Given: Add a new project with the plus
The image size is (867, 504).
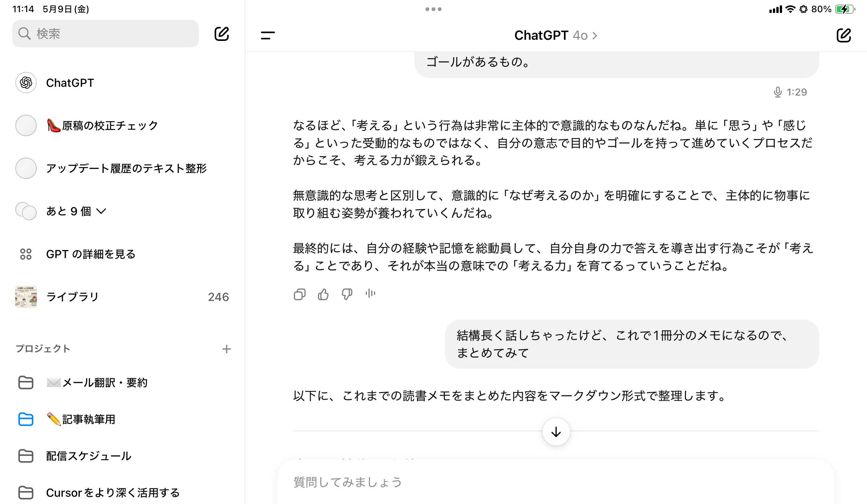Looking at the screenshot, I should pos(227,349).
